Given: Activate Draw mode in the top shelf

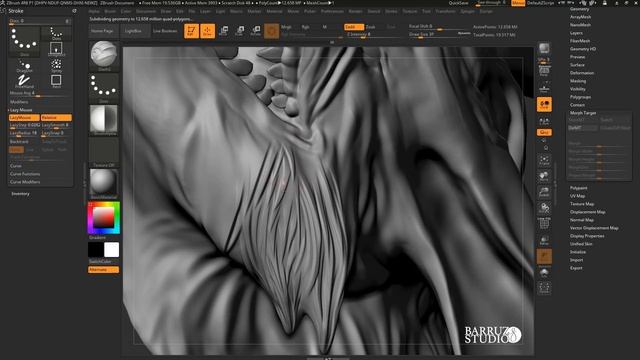Looking at the screenshot, I should (x=207, y=31).
